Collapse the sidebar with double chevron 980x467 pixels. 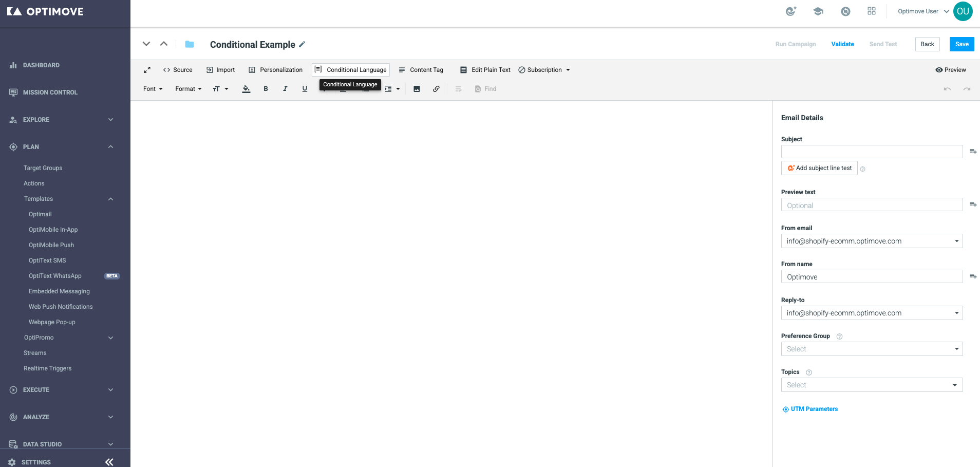coord(109,462)
